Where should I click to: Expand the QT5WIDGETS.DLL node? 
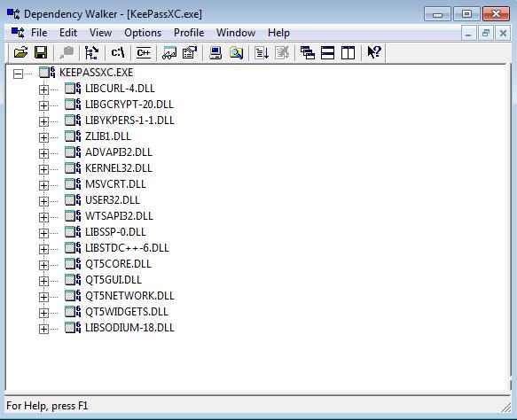(43, 313)
